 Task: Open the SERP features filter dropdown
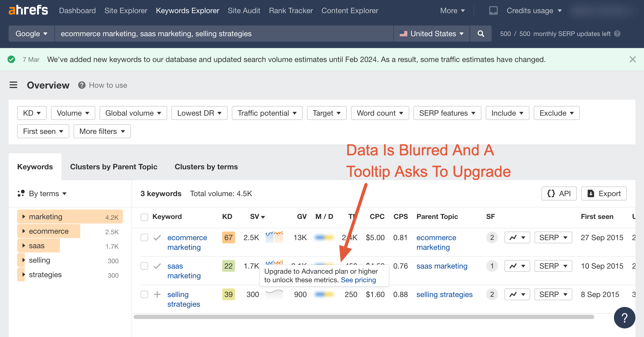[x=447, y=113]
